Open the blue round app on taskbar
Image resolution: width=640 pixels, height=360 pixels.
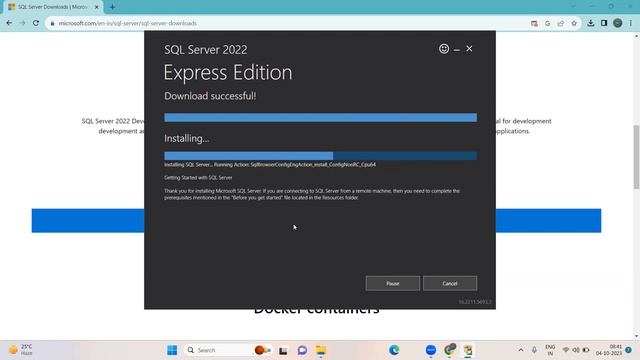point(431,350)
